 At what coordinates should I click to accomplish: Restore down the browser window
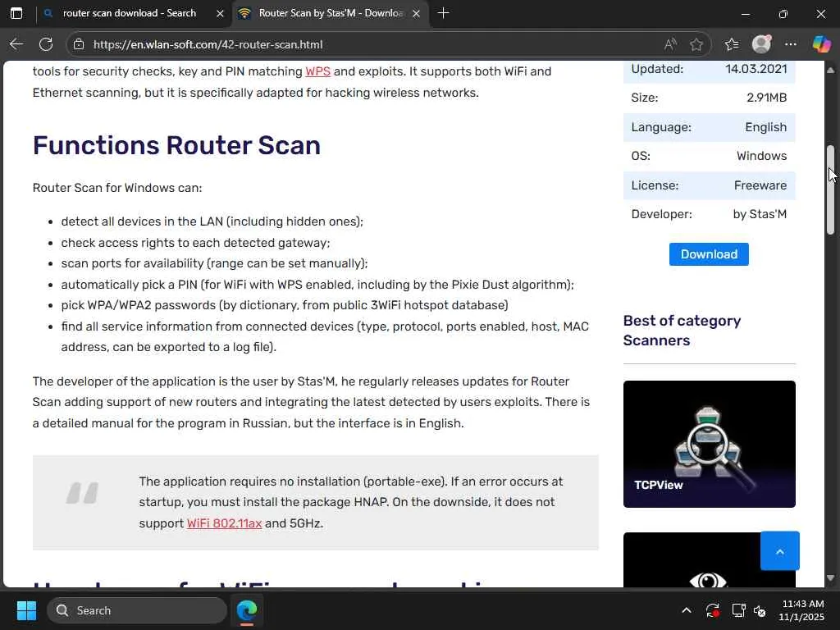(783, 13)
